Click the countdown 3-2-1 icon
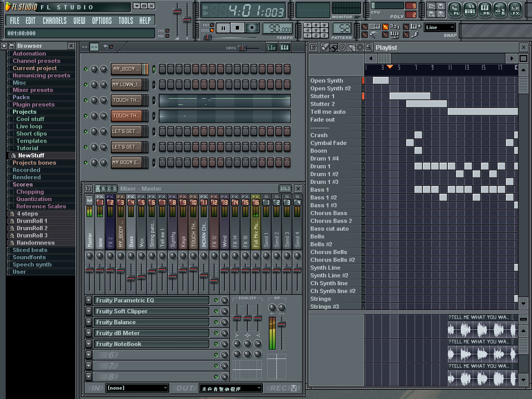Viewport: 532px width, 399px height. [395, 26]
